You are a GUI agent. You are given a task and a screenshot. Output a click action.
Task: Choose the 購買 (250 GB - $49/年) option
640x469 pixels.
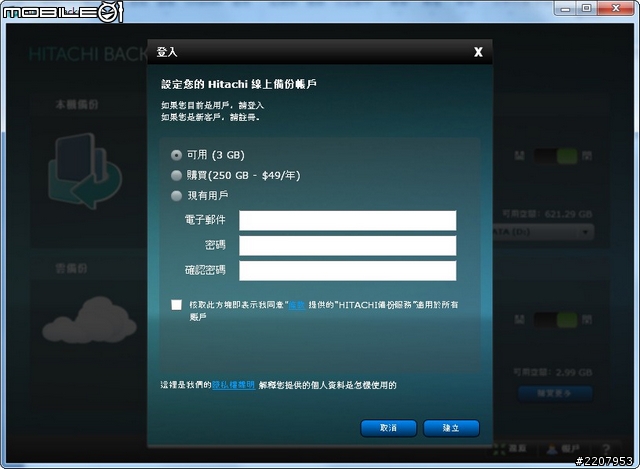176,176
